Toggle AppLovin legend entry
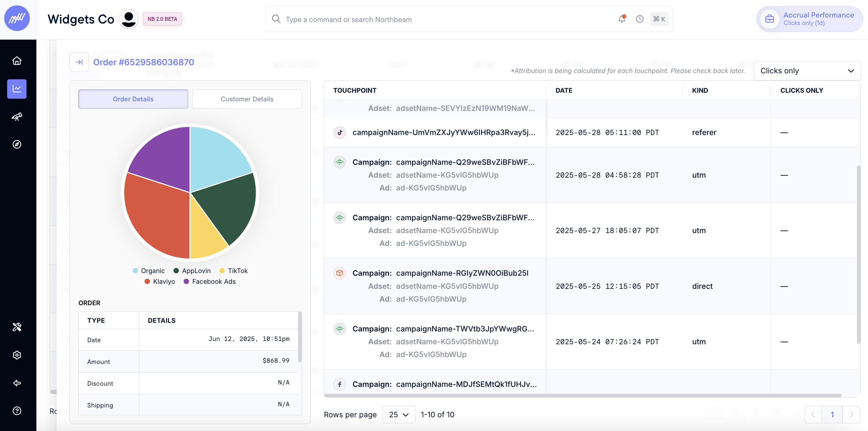 coord(192,271)
